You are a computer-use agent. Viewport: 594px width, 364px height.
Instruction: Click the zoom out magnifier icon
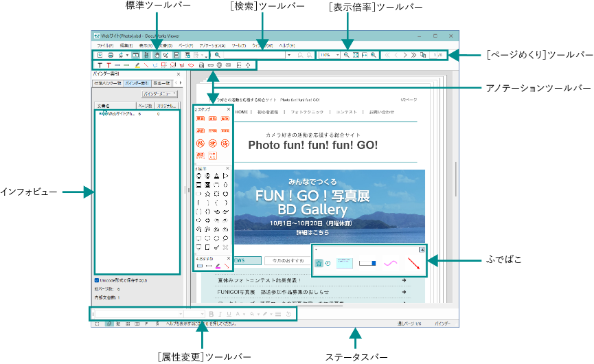(347, 55)
